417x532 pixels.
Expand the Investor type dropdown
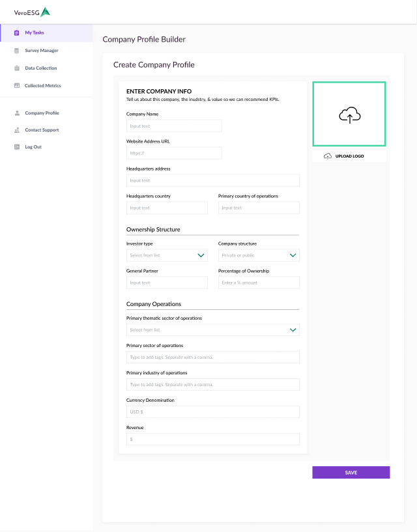point(201,256)
